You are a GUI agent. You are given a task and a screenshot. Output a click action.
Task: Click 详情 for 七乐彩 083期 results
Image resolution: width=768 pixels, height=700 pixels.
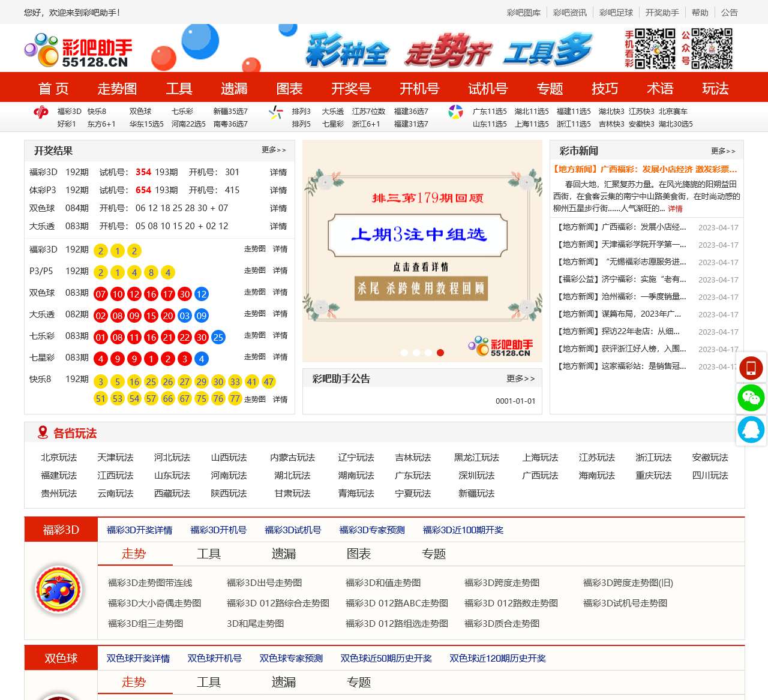(280, 335)
